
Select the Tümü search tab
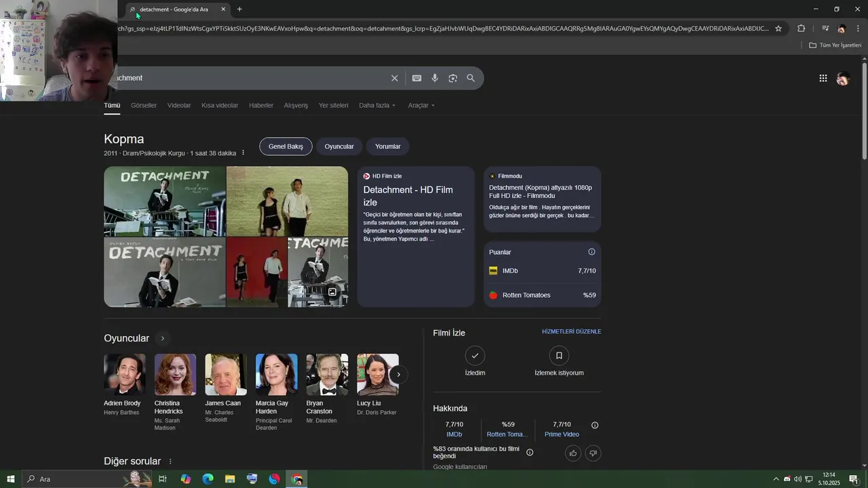tap(112, 106)
